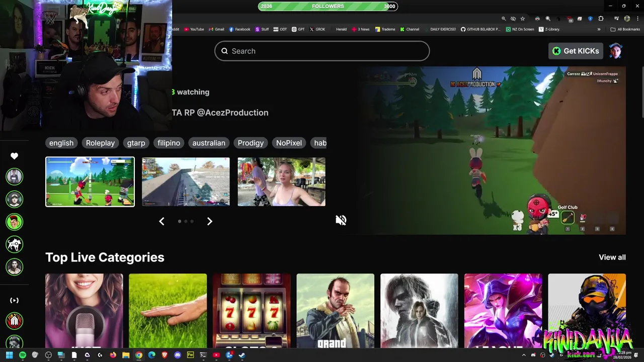Open the YouTube bookmark
This screenshot has width=644, height=362.
tap(194, 29)
